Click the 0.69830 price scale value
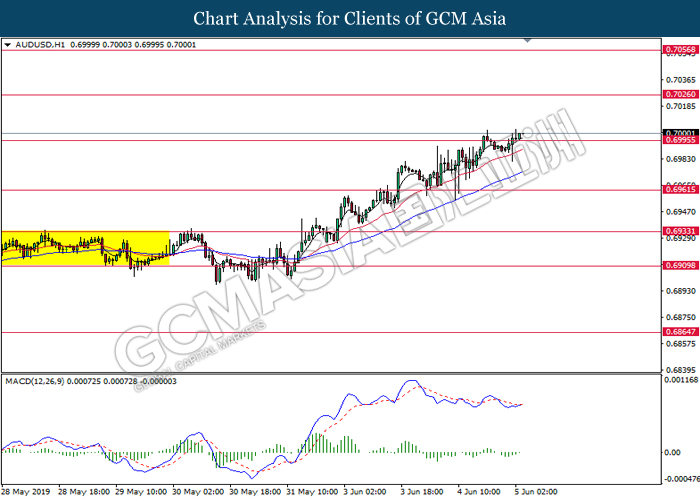This screenshot has height=500, width=700. (680, 159)
